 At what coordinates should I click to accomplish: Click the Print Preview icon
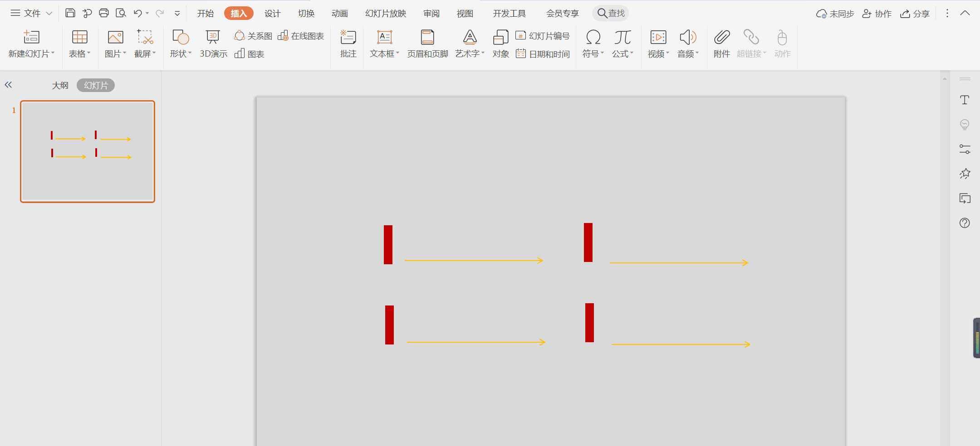click(121, 13)
